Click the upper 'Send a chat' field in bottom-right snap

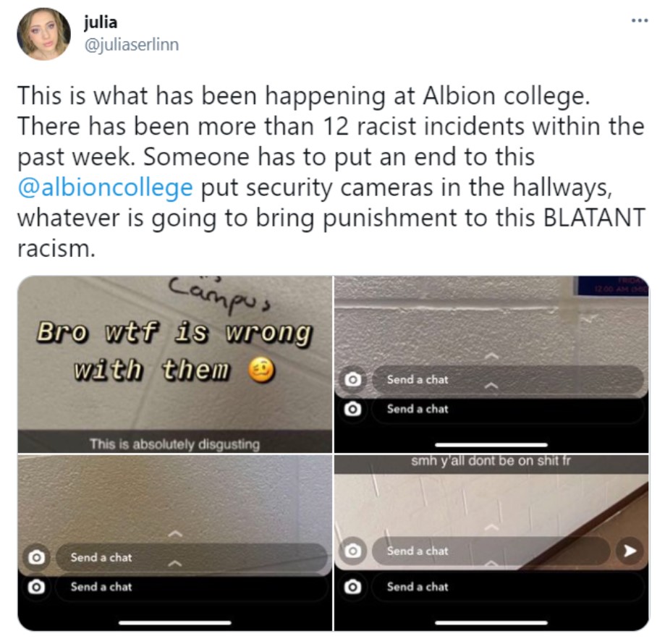(491, 551)
